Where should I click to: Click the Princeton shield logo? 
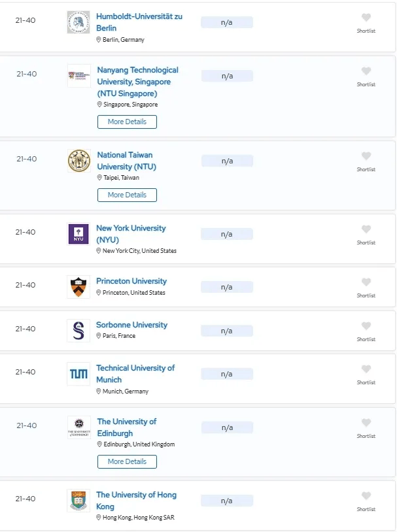78,287
